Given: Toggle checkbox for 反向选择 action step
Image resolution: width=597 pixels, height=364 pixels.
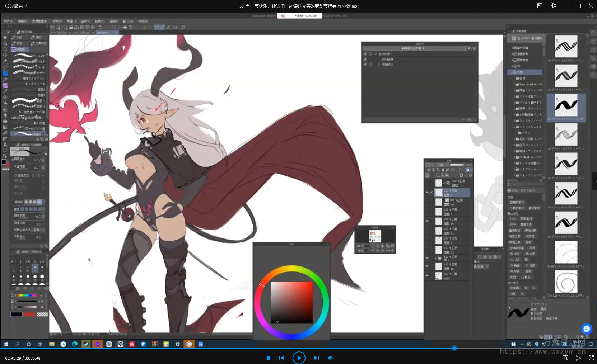Looking at the screenshot, I should tap(365, 59).
